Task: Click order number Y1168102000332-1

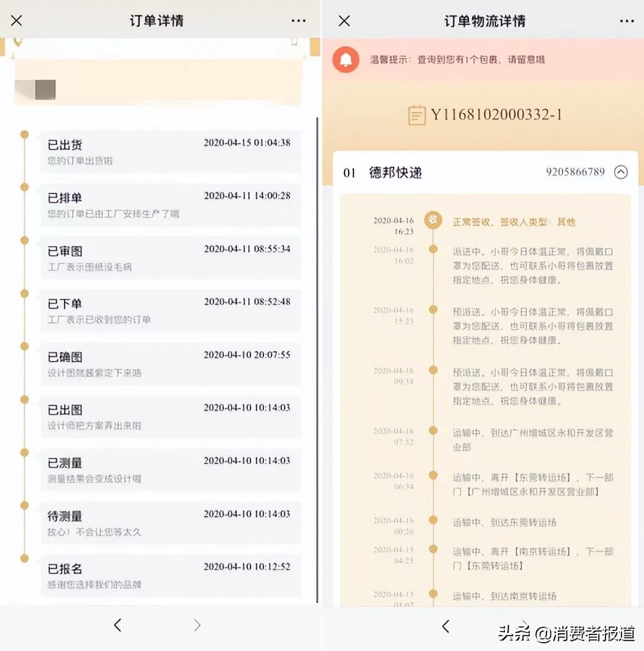Action: pyautogui.click(x=496, y=115)
